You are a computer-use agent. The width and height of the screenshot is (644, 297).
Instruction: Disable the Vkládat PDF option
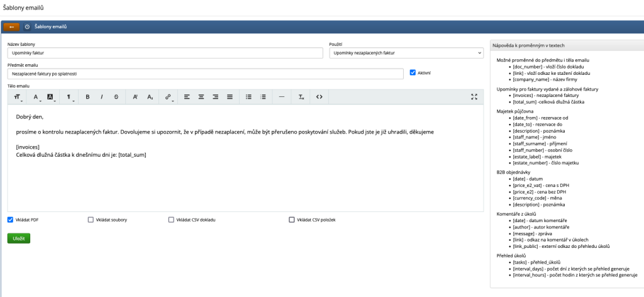click(11, 220)
